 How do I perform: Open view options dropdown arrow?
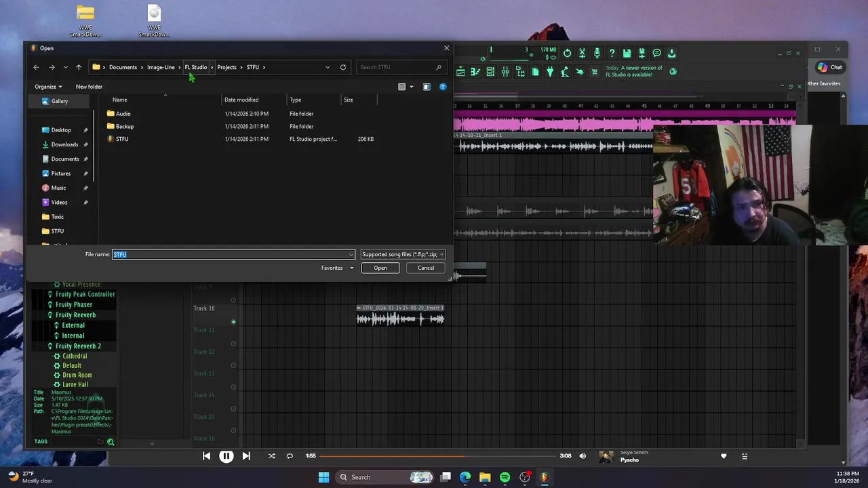tap(412, 87)
